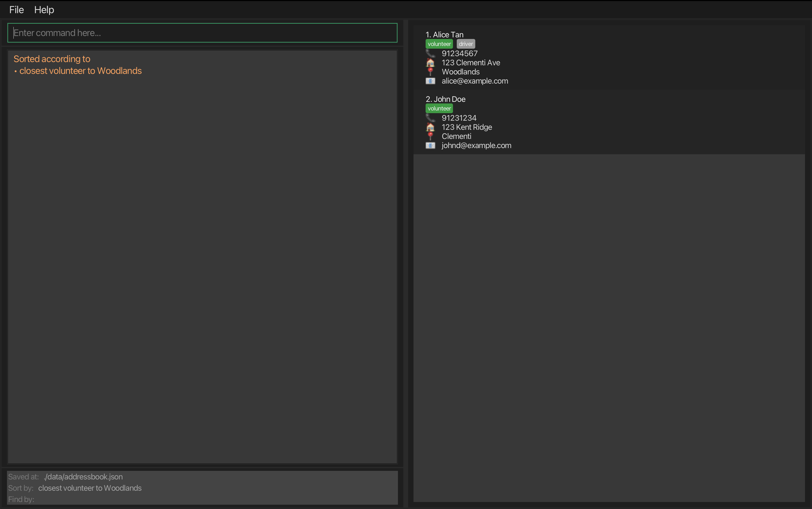The width and height of the screenshot is (812, 509).
Task: Click John Doe's email envelope icon
Action: click(x=430, y=146)
